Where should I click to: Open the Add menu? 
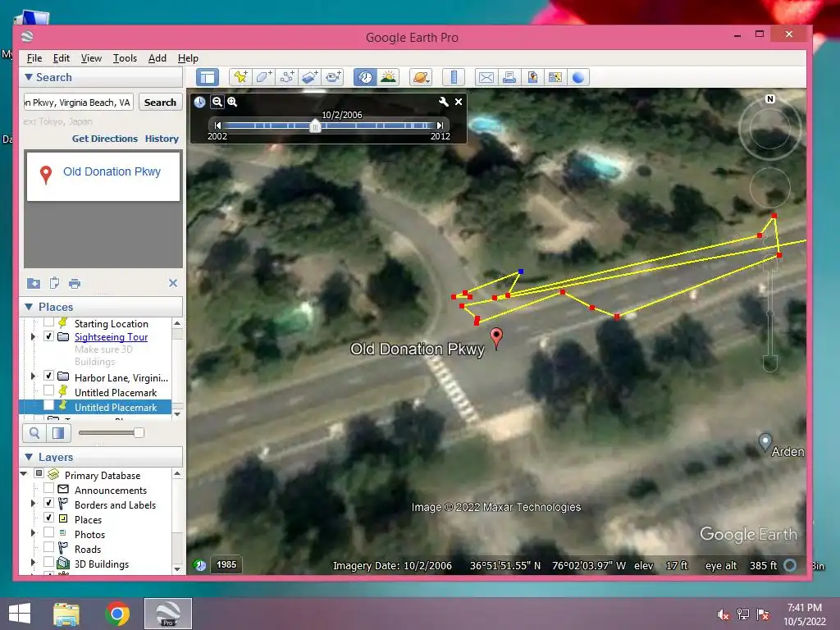tap(157, 58)
